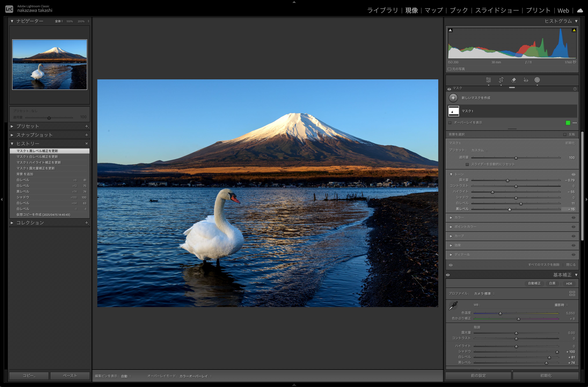Click the mask Highlight slider handle
This screenshot has width=588, height=387.
492,192
